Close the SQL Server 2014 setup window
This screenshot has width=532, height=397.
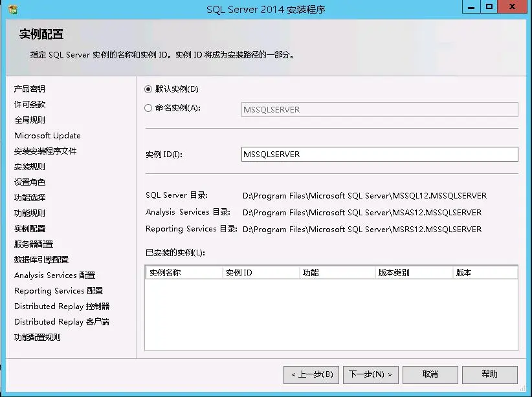click(x=513, y=6)
